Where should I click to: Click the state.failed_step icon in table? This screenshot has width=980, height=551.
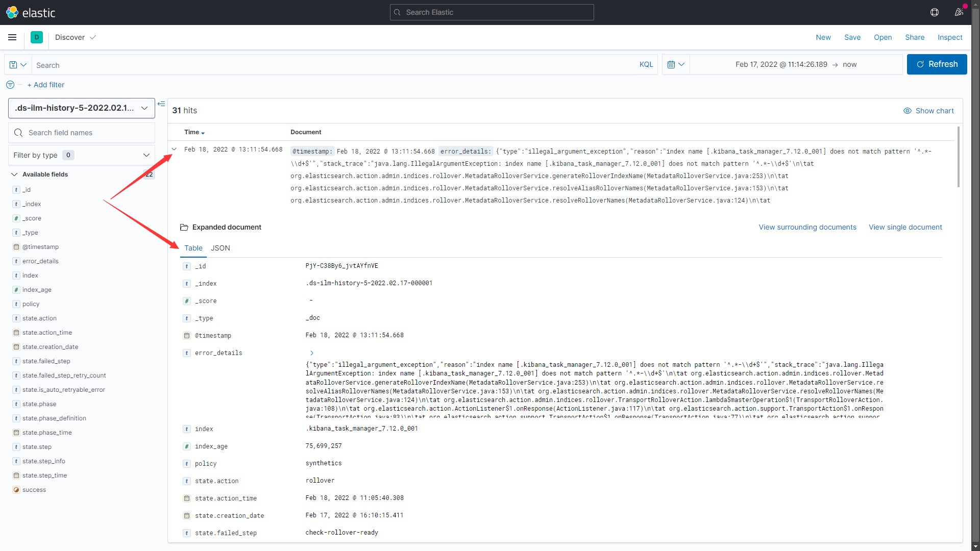pyautogui.click(x=187, y=533)
